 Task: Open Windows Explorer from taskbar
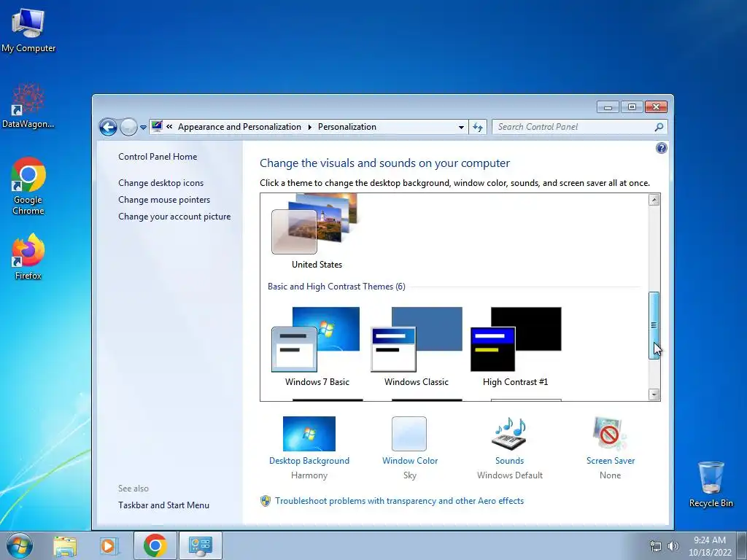click(65, 545)
